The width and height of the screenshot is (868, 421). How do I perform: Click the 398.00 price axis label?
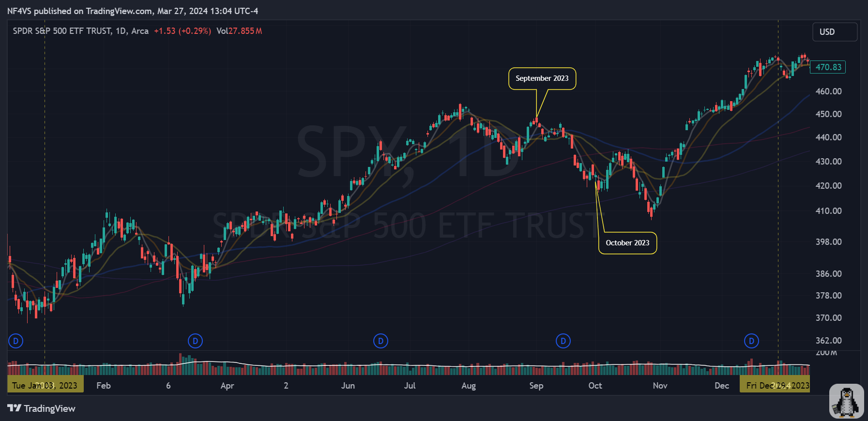[829, 242]
